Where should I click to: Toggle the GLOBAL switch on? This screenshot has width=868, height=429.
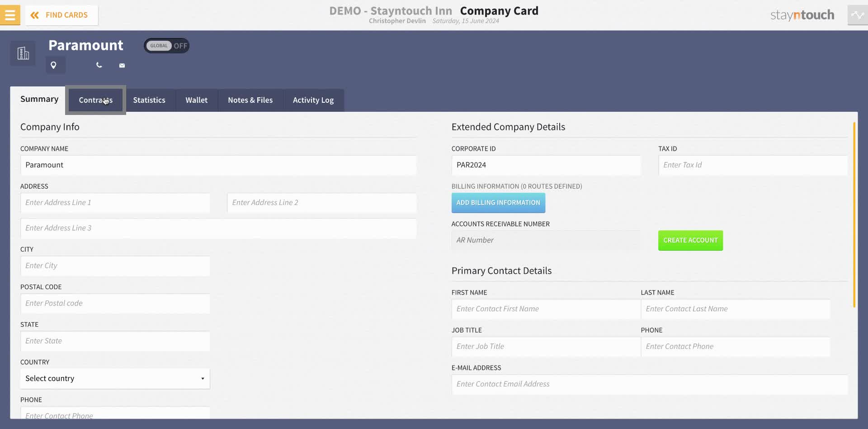[167, 46]
